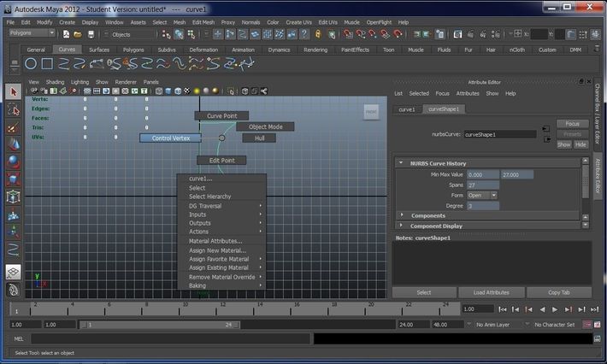Image resolution: width=607 pixels, height=364 pixels.
Task: Click Select by object type icon
Action: [x=179, y=35]
